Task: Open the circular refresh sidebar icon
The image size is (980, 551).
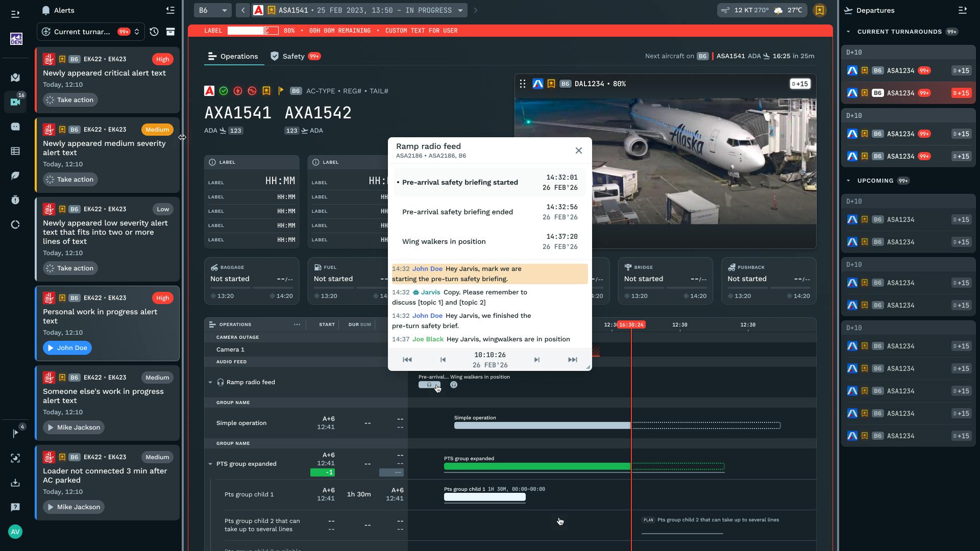Action: coord(15,224)
